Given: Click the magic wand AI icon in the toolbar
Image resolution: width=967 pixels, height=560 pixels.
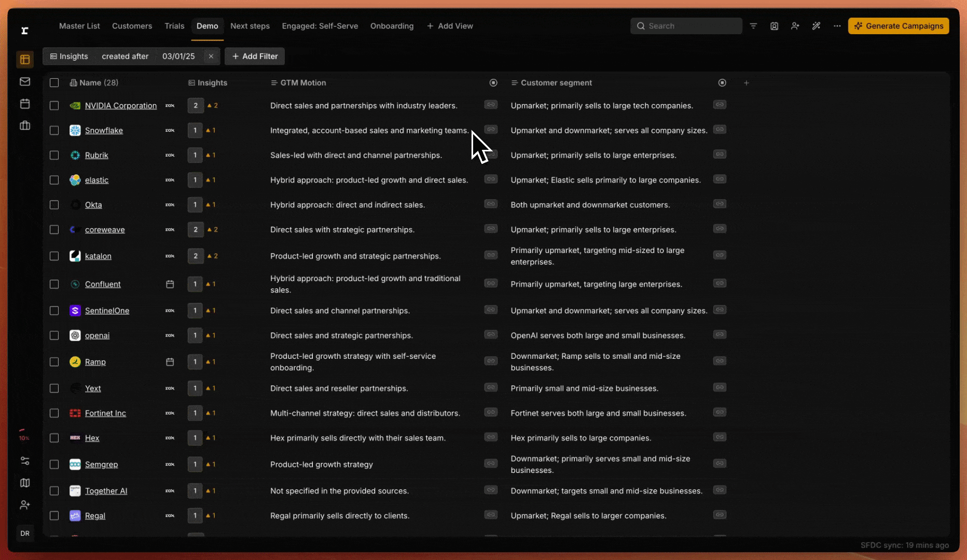Looking at the screenshot, I should click(816, 25).
